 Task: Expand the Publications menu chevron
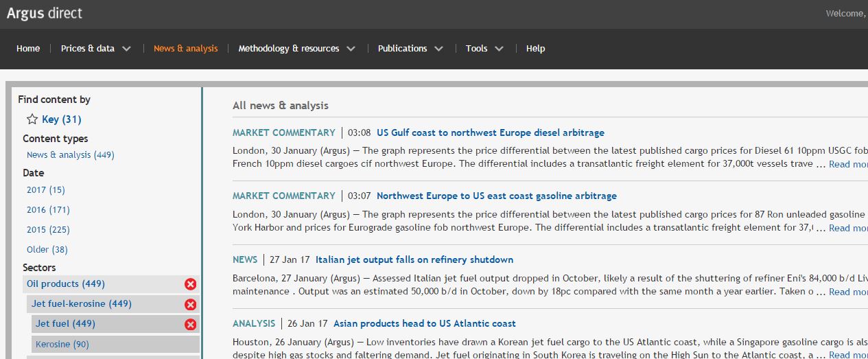438,49
